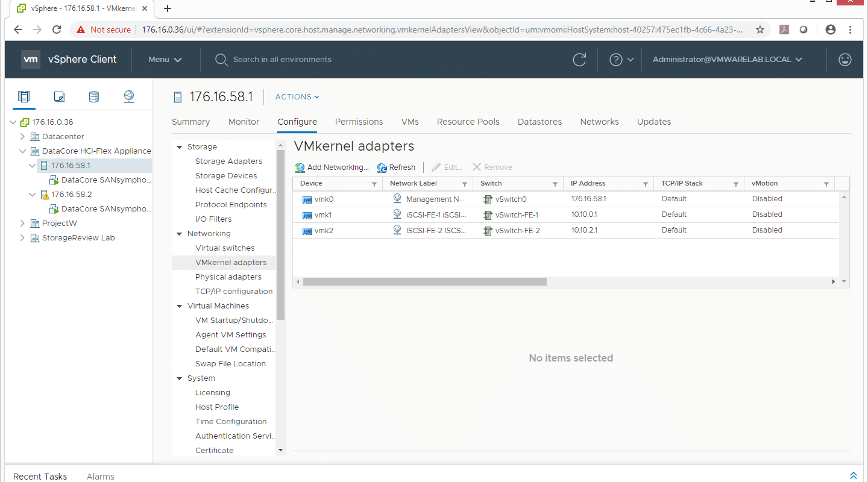Open the Chrome profile avatar icon
868x482 pixels.
point(831,30)
